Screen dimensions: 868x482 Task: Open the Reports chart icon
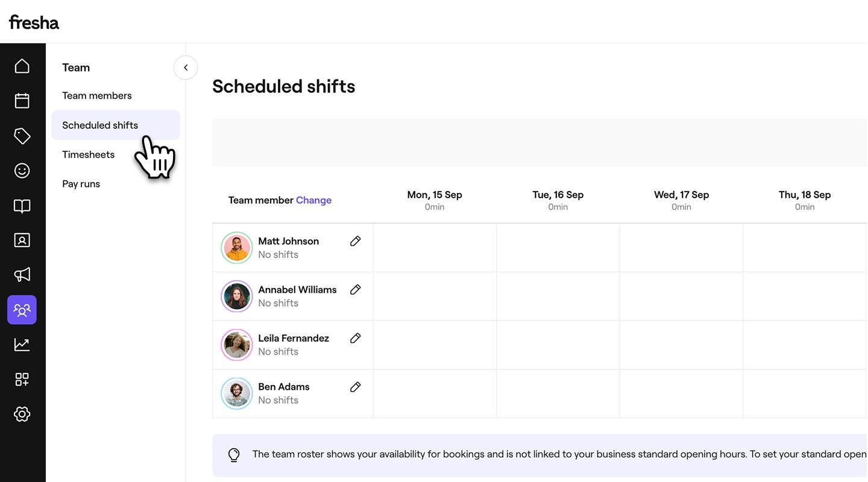point(22,345)
